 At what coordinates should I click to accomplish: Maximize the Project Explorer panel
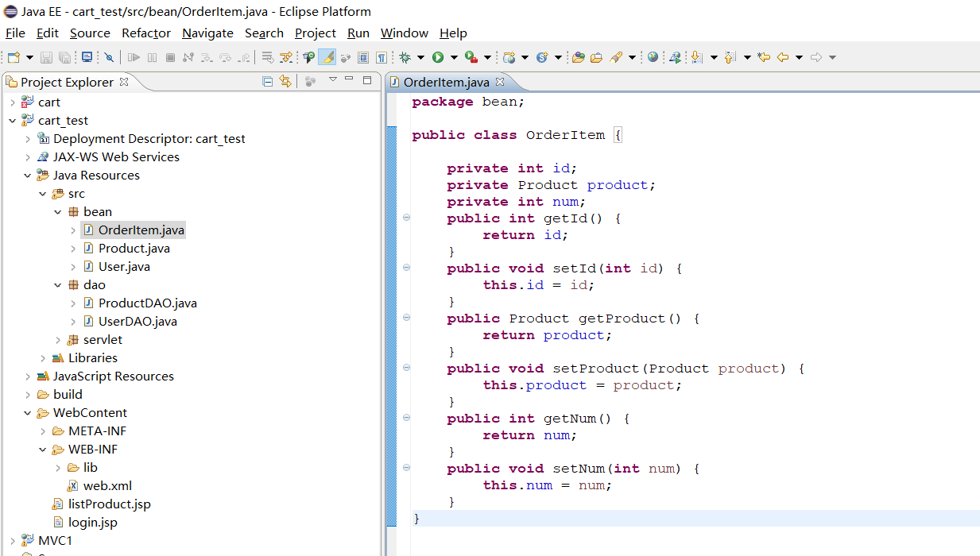click(x=367, y=80)
